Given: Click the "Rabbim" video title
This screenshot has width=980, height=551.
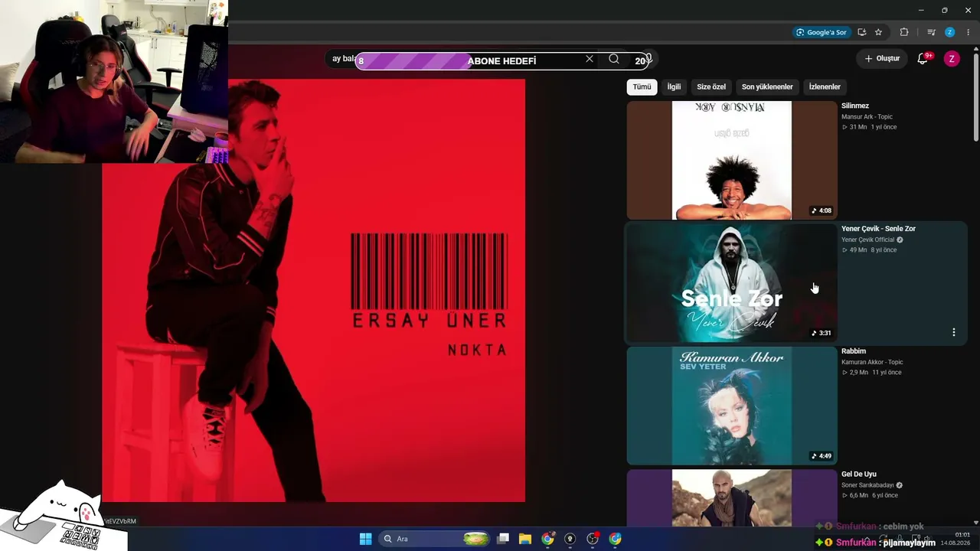Looking at the screenshot, I should [854, 351].
